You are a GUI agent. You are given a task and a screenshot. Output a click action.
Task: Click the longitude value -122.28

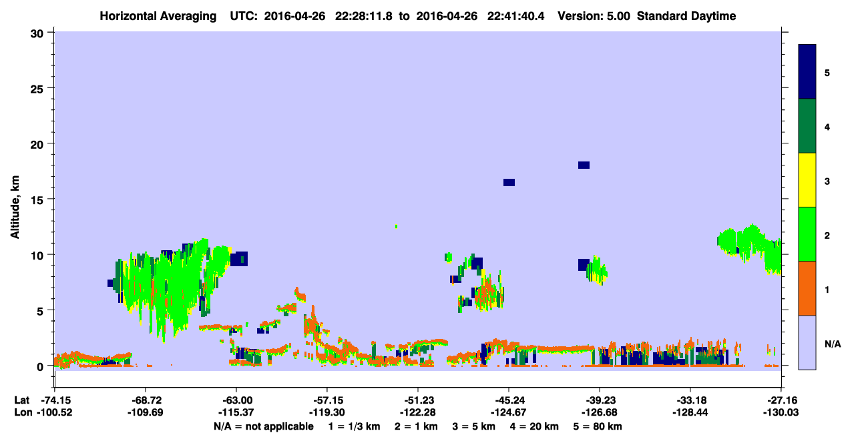418,412
